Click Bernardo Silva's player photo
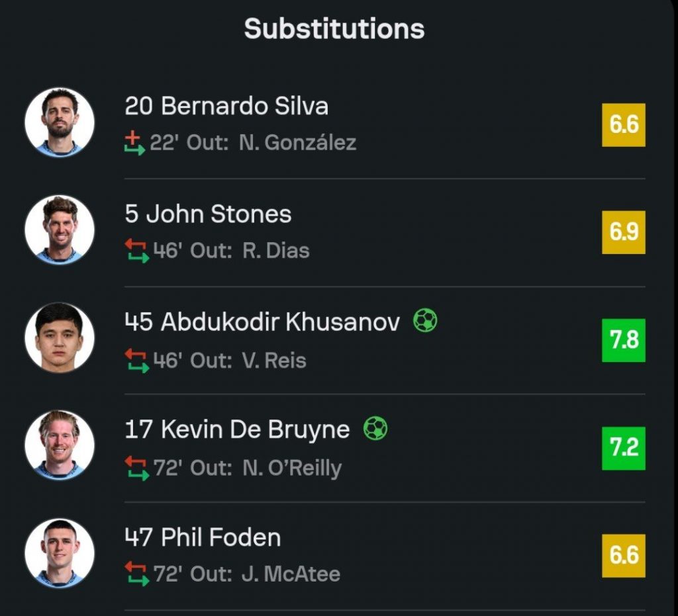The height and width of the screenshot is (616, 678). point(60,122)
